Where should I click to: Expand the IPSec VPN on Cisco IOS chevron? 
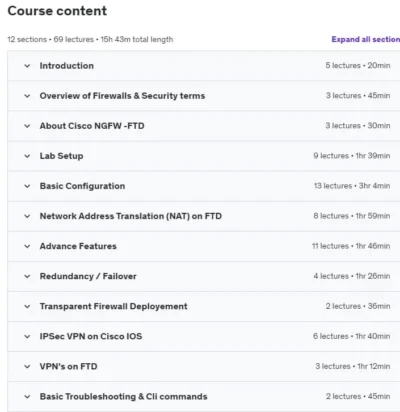coord(27,336)
